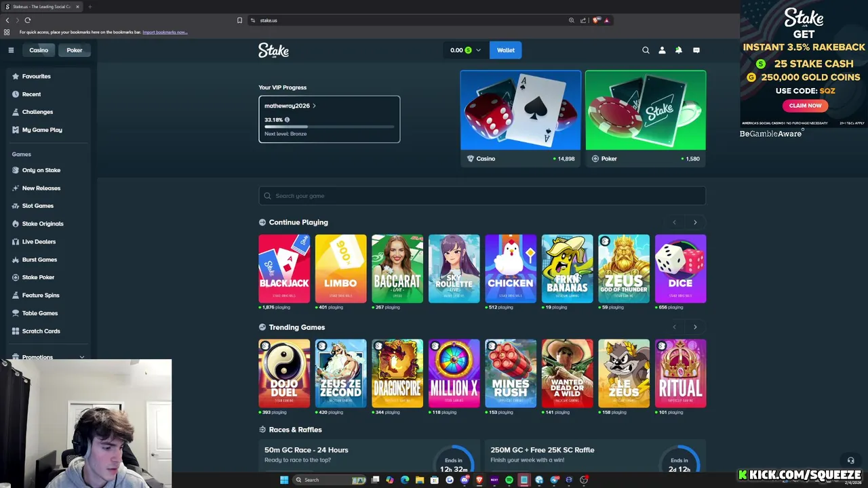Go to next Trending Games
The height and width of the screenshot is (488, 868).
(695, 327)
